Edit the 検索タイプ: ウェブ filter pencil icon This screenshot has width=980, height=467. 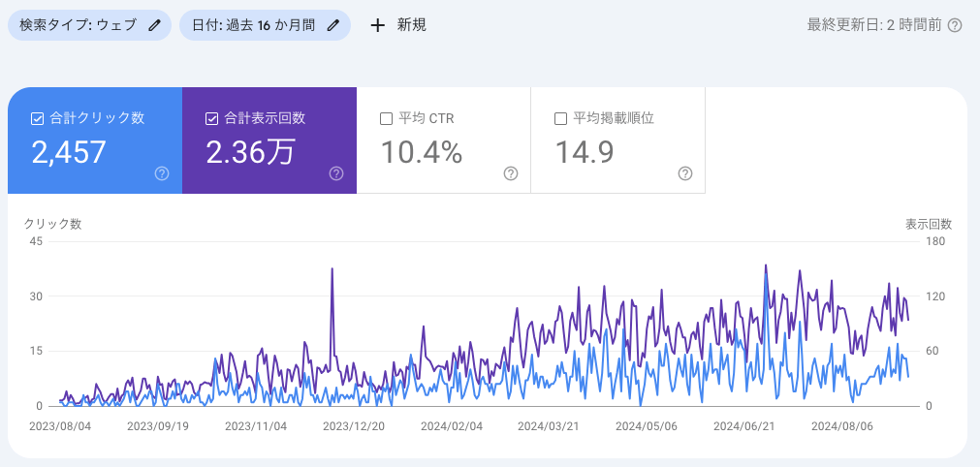(x=154, y=25)
